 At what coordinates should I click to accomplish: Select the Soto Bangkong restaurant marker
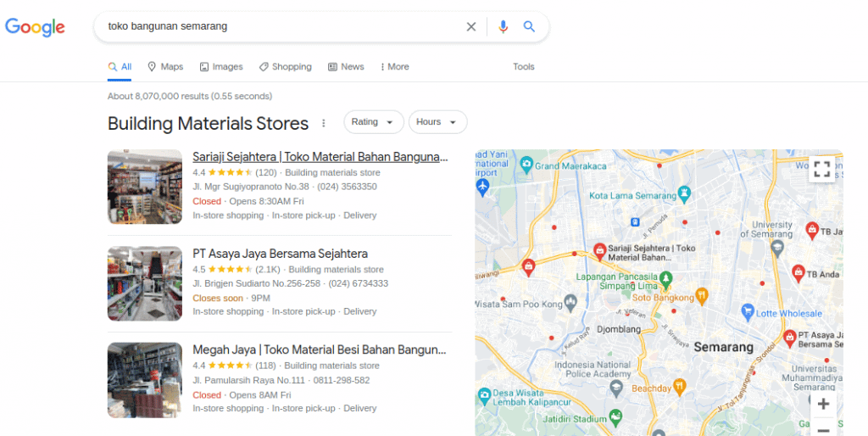click(x=701, y=295)
